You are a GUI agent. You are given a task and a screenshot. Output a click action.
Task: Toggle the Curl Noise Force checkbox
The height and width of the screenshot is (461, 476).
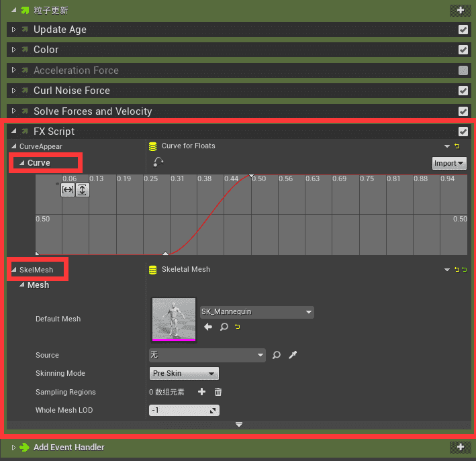point(463,91)
